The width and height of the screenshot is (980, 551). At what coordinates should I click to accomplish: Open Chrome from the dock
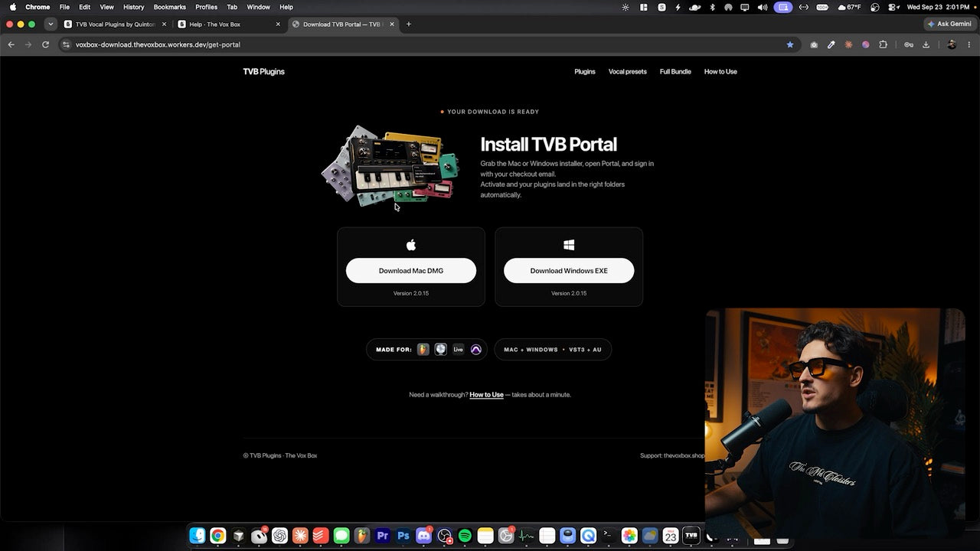218,536
